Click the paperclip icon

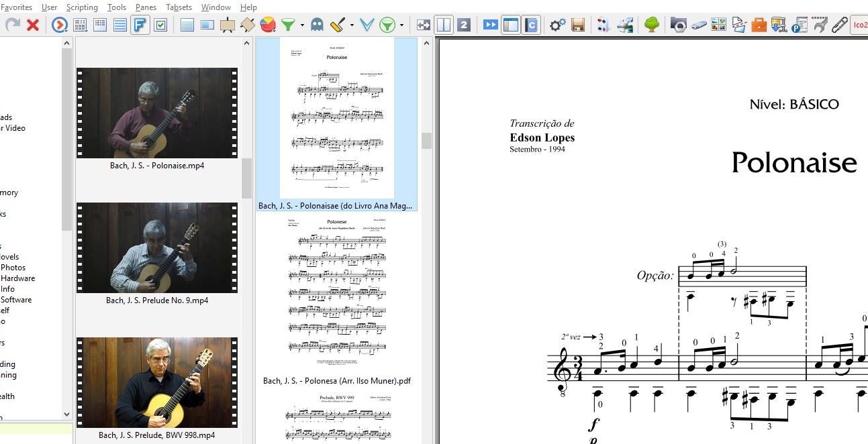pyautogui.click(x=839, y=25)
